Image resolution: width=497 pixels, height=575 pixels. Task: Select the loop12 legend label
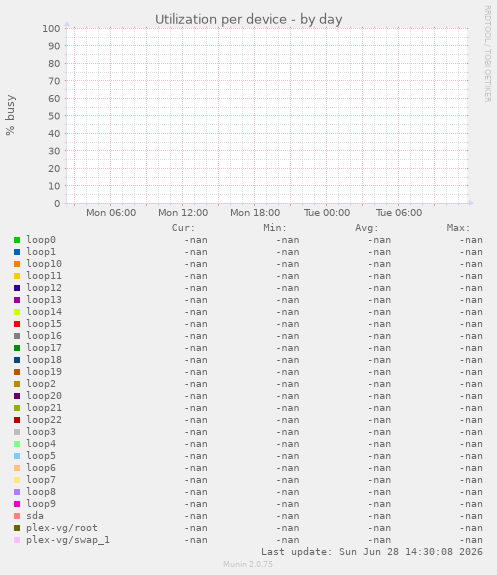click(x=44, y=288)
